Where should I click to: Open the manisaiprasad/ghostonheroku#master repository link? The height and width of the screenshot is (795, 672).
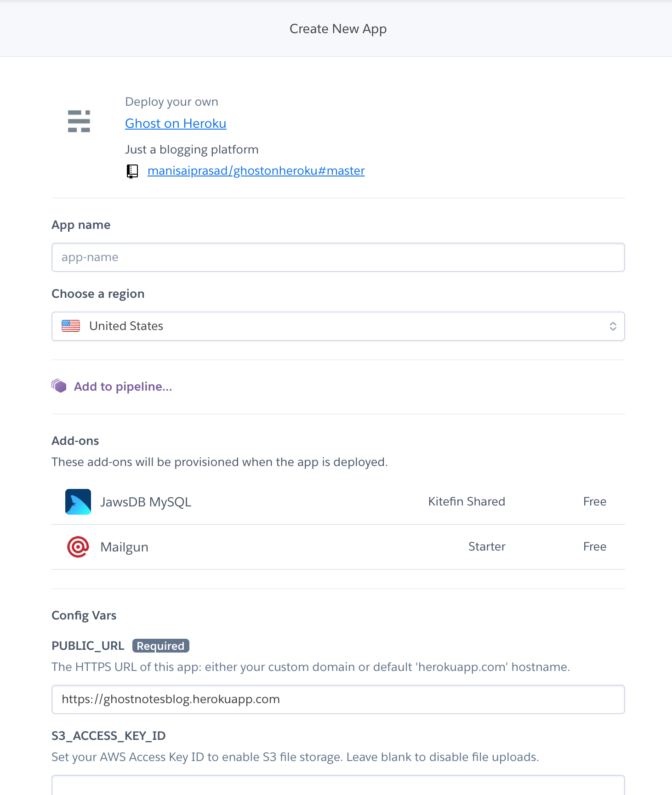point(256,171)
